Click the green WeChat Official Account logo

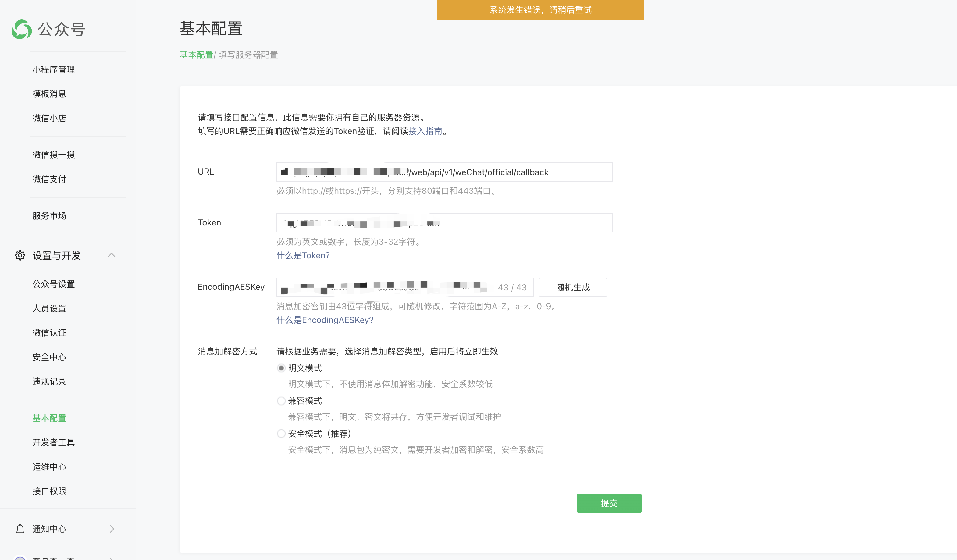22,29
